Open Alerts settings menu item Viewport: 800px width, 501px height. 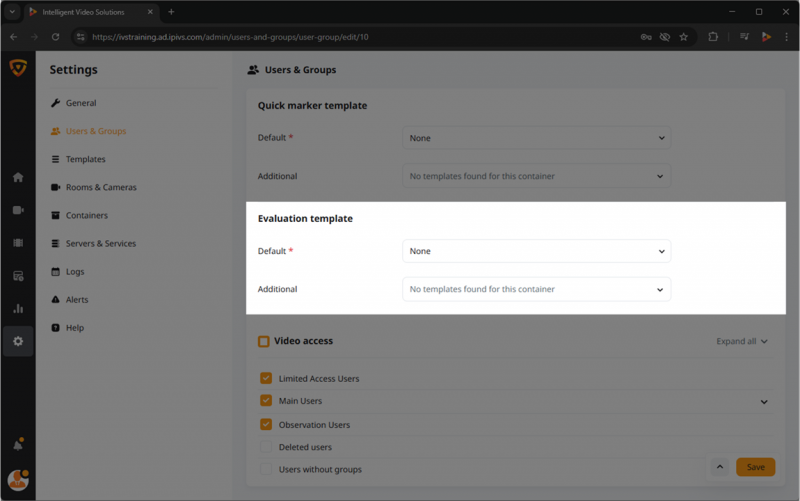69,299
